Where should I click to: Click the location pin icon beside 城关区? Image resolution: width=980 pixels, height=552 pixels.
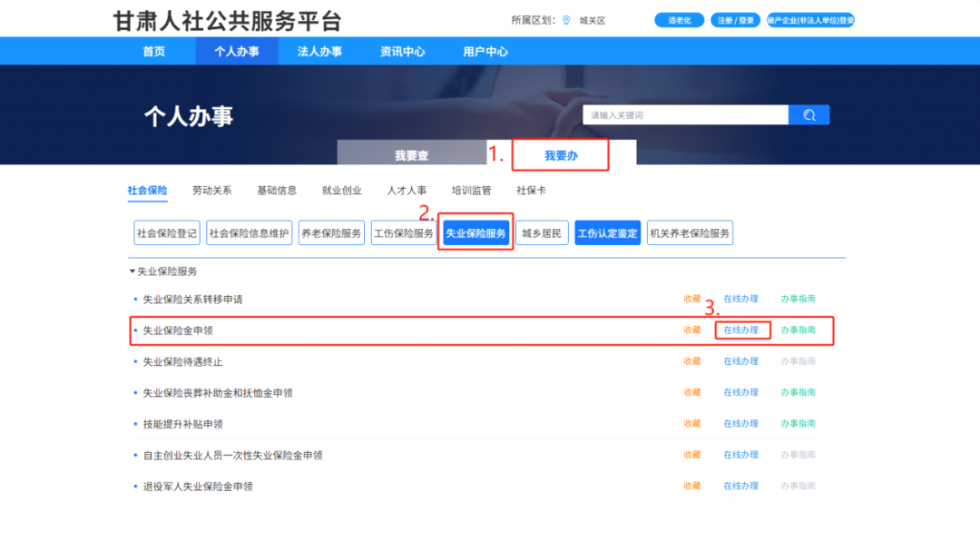(x=566, y=21)
